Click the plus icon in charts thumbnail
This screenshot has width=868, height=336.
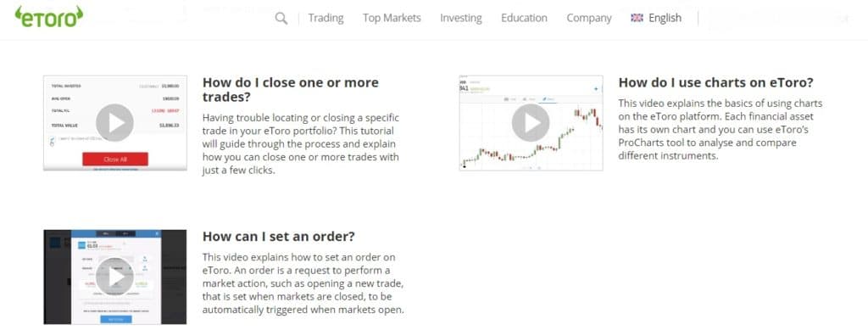pyautogui.click(x=596, y=89)
